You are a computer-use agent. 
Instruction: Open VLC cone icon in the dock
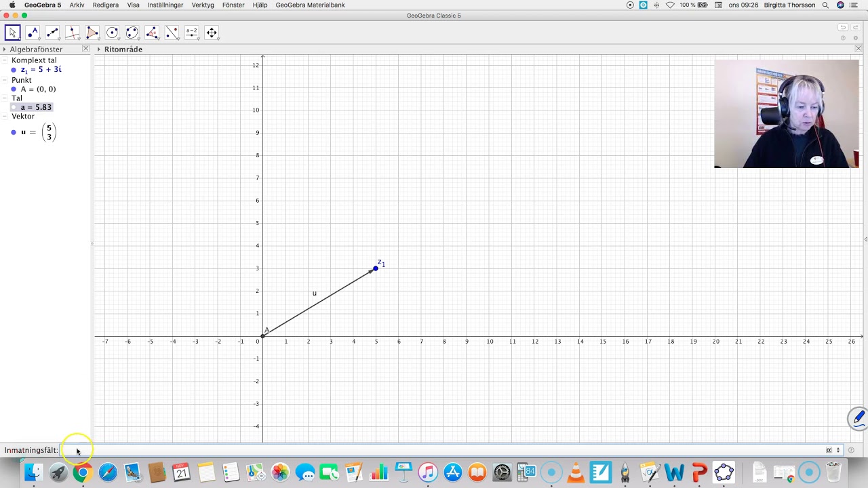(x=576, y=472)
